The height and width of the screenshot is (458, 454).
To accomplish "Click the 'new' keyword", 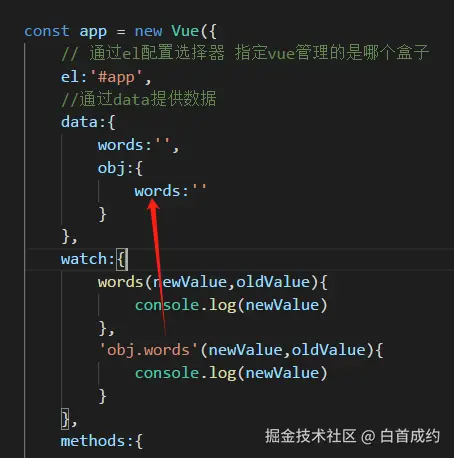I will point(148,31).
